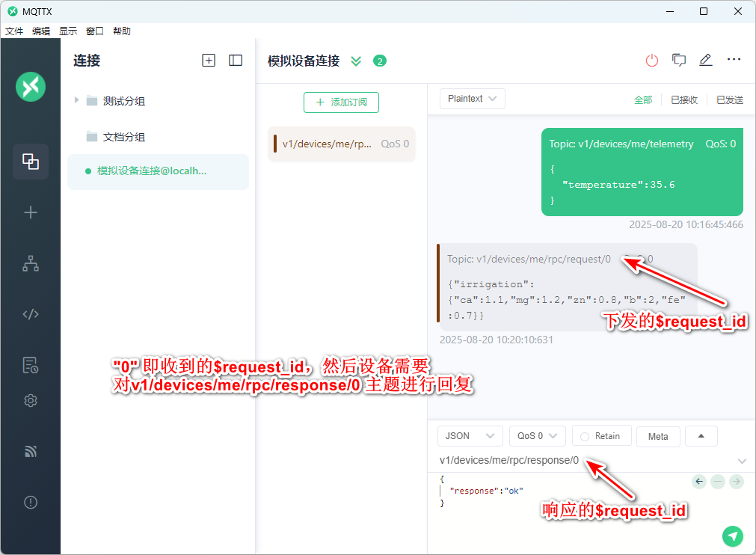Viewport: 756px width, 555px height.
Task: Click the new connection group plus icon
Action: pos(209,61)
